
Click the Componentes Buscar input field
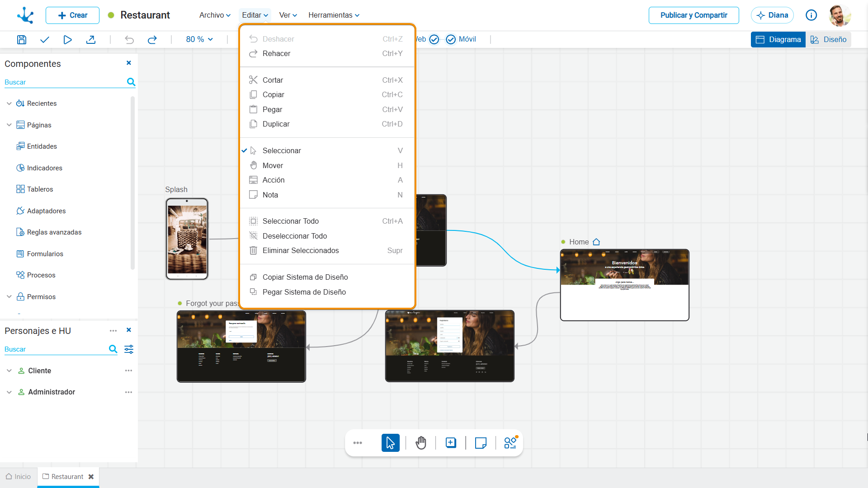pos(65,82)
